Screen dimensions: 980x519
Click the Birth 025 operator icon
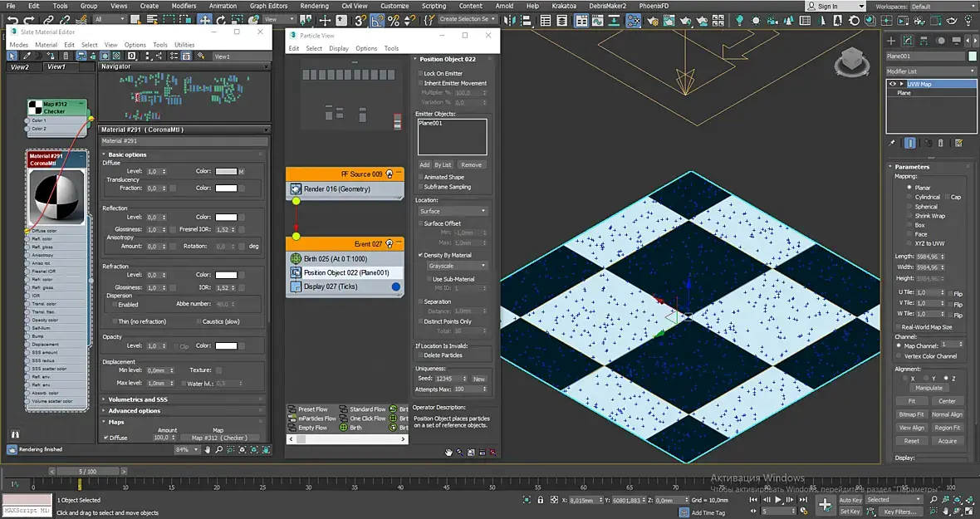pos(296,258)
